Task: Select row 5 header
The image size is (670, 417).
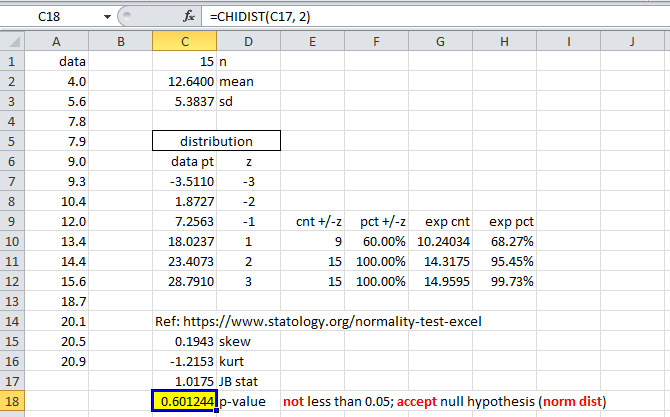Action: 12,141
